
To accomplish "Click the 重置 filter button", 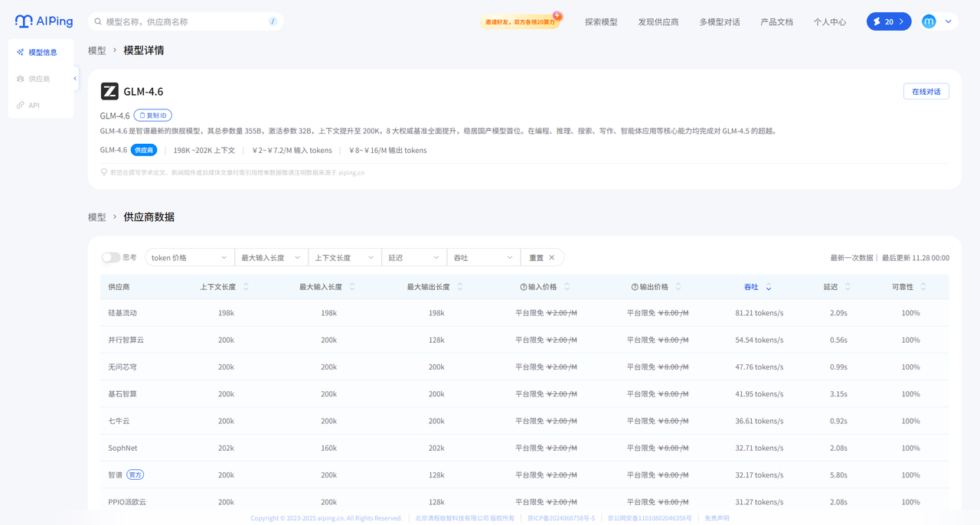I will tap(542, 258).
